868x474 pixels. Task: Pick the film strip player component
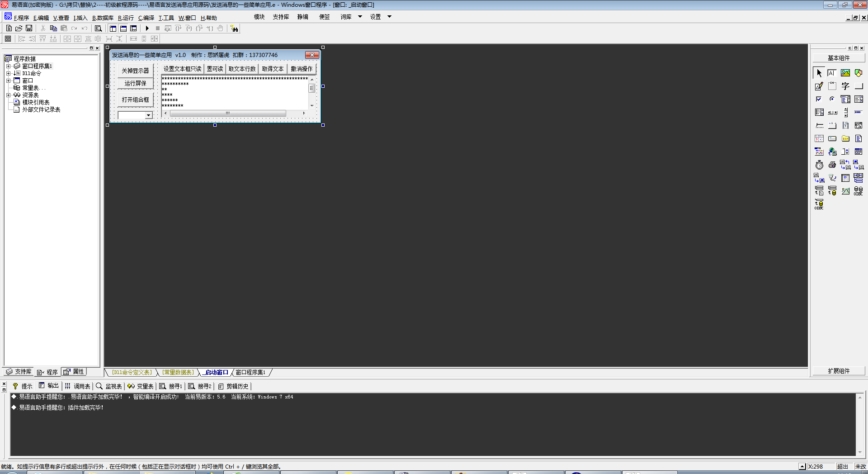click(x=845, y=125)
